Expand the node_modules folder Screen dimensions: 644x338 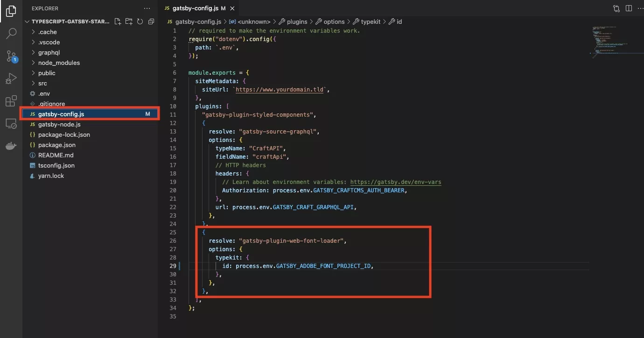pos(59,63)
